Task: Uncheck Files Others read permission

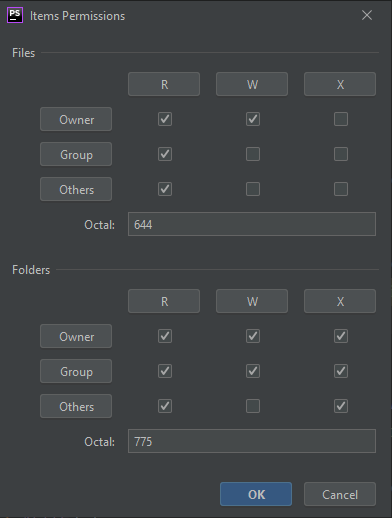Action: [165, 189]
